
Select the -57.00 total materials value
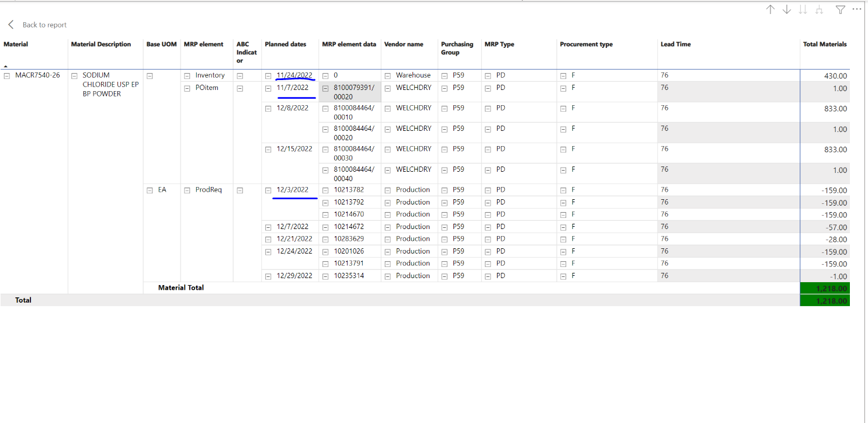[x=835, y=227]
